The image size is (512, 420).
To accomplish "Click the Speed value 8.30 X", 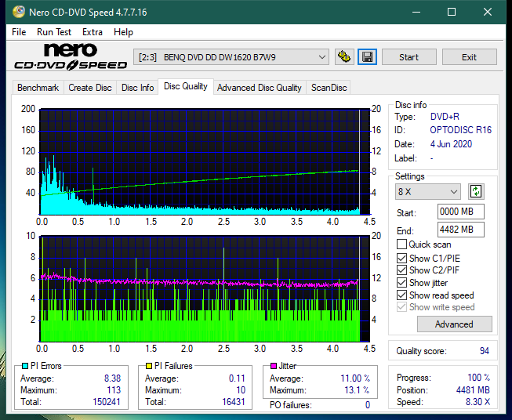I will tap(478, 402).
